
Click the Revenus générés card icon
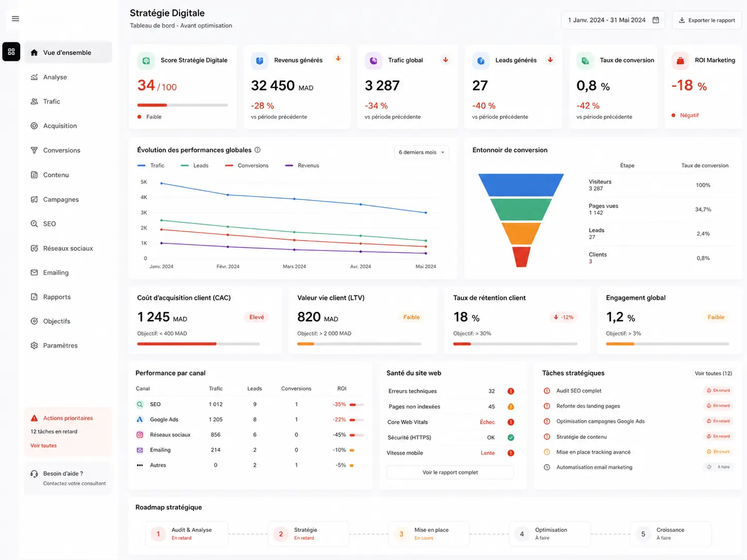[x=259, y=61]
